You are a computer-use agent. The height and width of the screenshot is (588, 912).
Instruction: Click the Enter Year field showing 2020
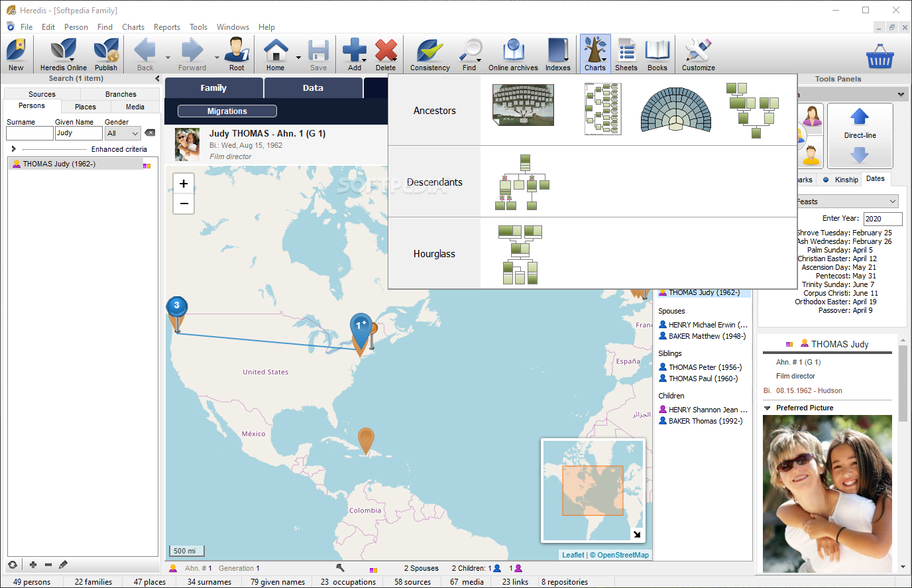click(883, 219)
